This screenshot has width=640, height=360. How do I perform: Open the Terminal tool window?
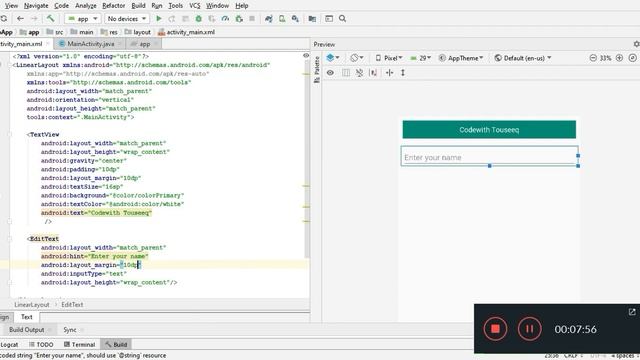click(80, 344)
